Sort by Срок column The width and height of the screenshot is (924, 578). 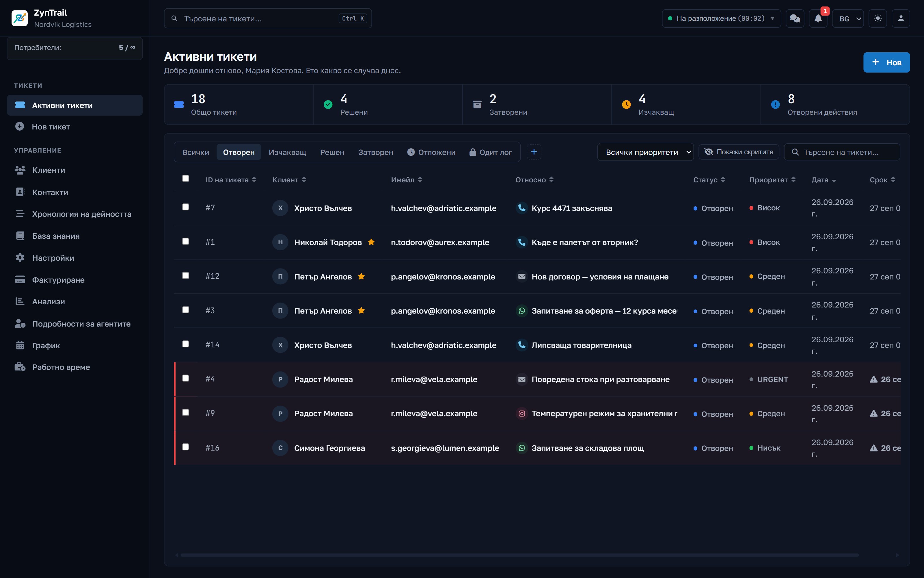click(x=882, y=180)
